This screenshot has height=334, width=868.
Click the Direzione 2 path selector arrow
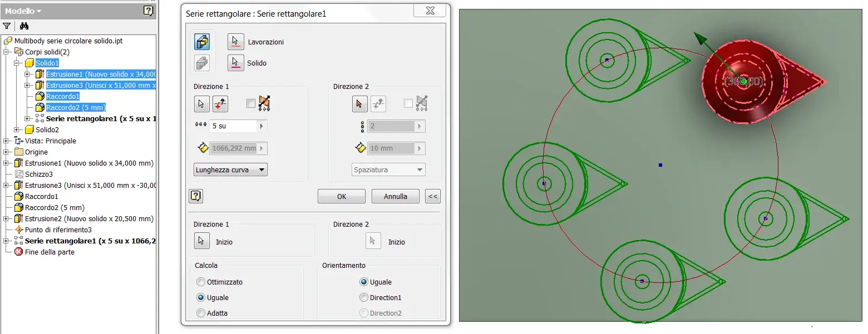pos(359,103)
